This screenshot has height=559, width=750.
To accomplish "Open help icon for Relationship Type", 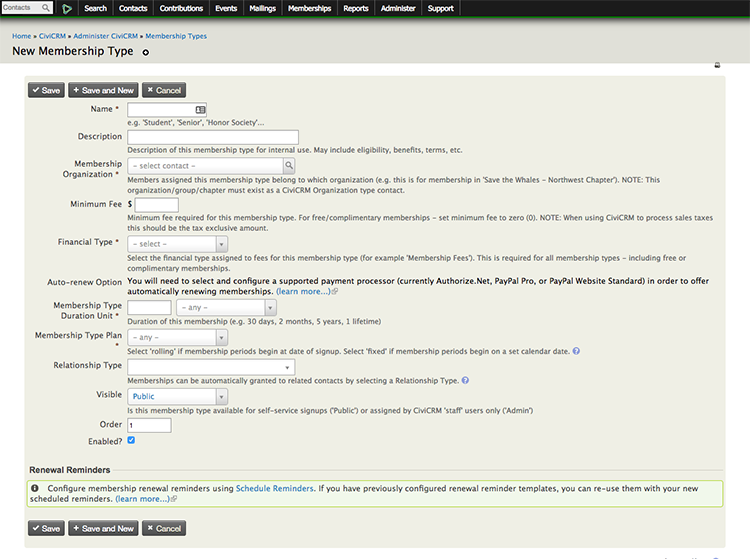I will 465,381.
